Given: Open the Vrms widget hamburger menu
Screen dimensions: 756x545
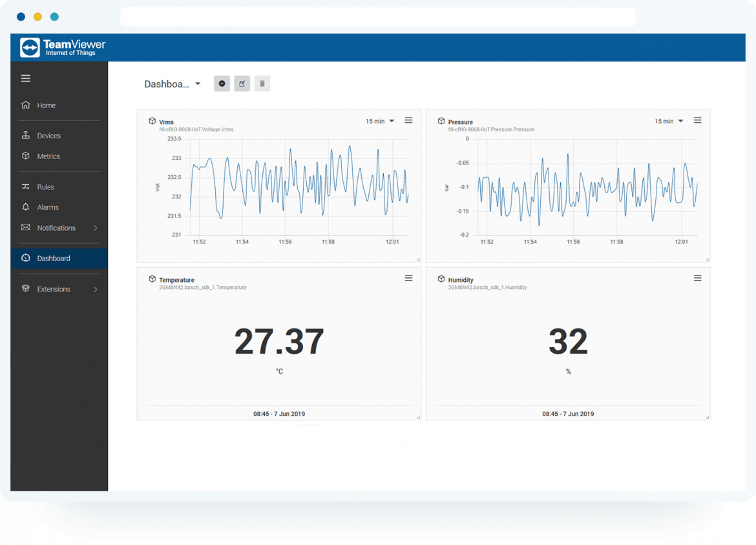Looking at the screenshot, I should click(x=408, y=120).
